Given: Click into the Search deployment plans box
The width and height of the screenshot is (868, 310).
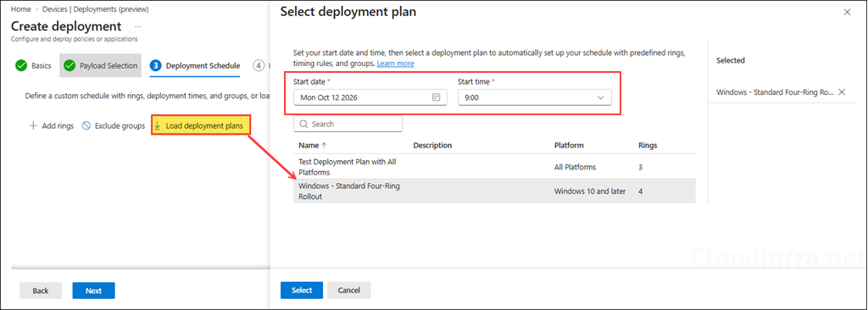Looking at the screenshot, I should click(348, 125).
